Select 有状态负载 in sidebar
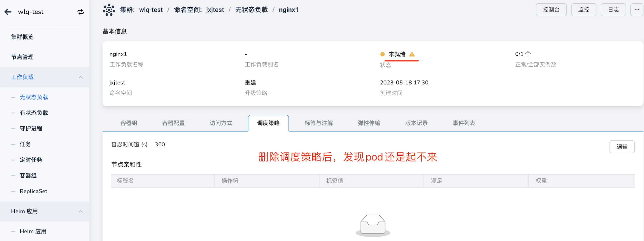 point(34,113)
